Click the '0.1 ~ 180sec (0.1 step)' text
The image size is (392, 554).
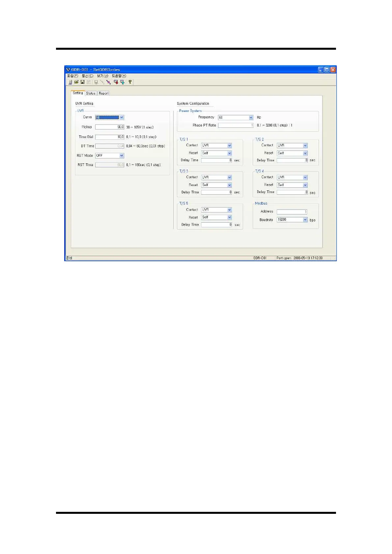pos(143,165)
